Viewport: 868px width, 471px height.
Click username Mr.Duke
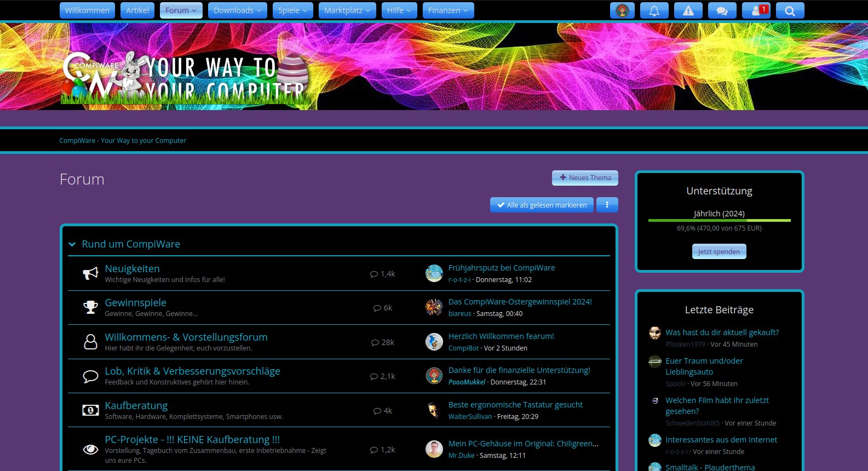click(x=461, y=456)
